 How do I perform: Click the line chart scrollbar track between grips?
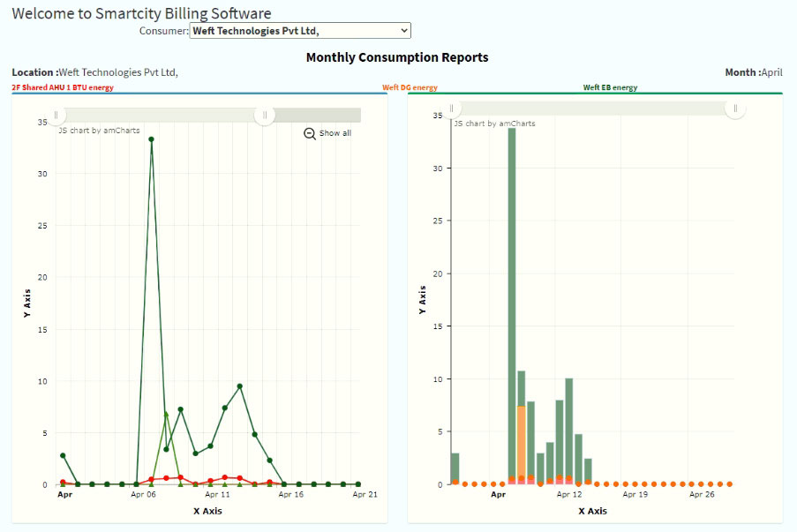click(159, 116)
